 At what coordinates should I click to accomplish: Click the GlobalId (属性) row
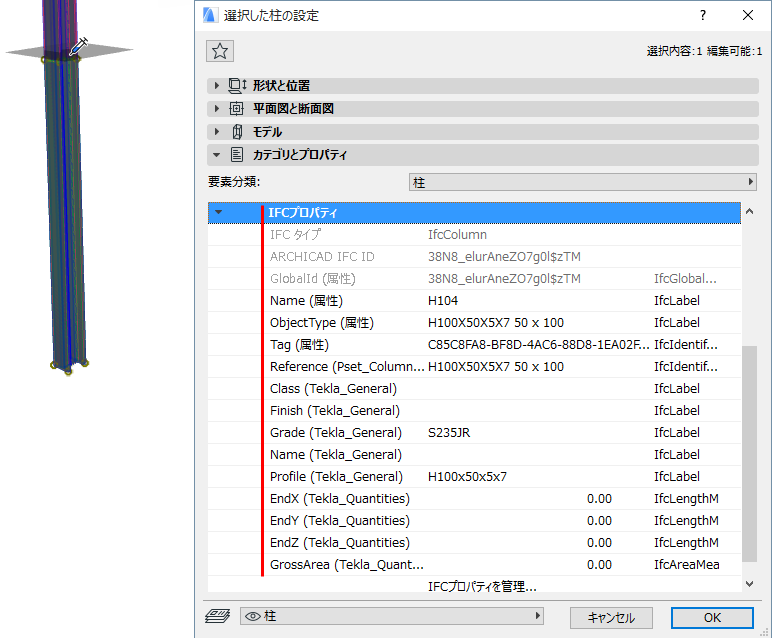pyautogui.click(x=474, y=279)
